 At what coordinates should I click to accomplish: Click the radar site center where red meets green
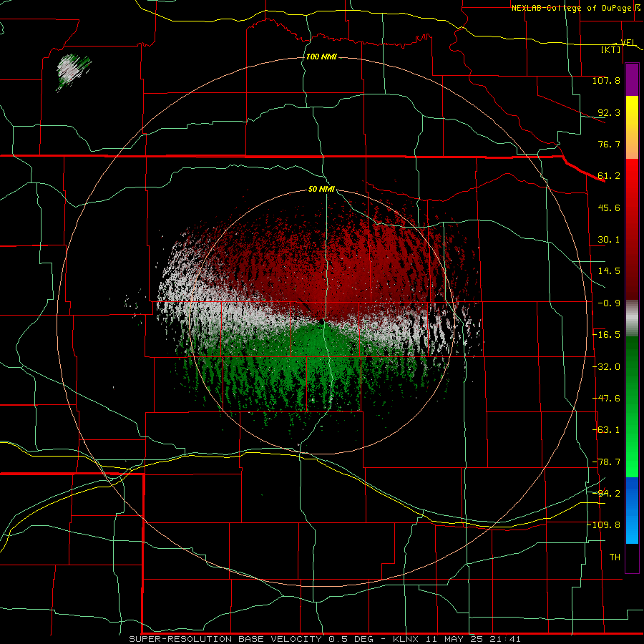pos(322,322)
